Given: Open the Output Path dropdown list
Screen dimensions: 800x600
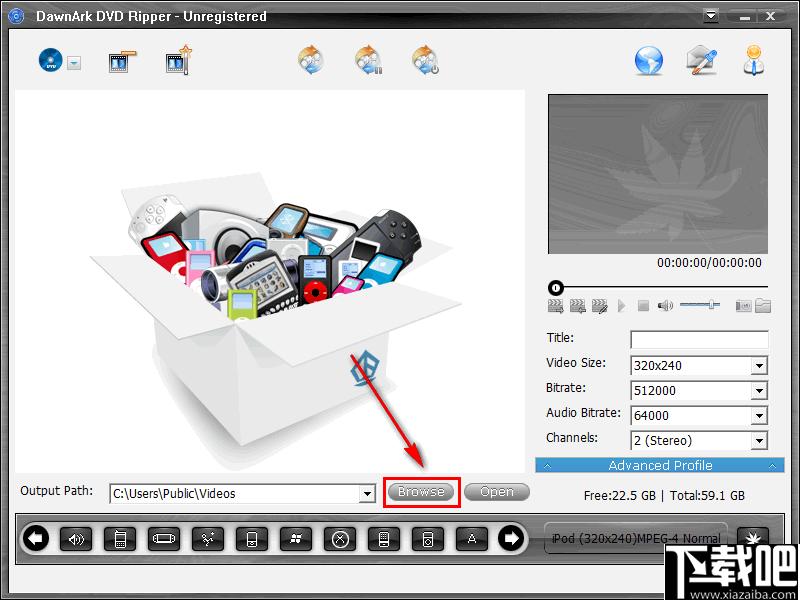Looking at the screenshot, I should 367,494.
